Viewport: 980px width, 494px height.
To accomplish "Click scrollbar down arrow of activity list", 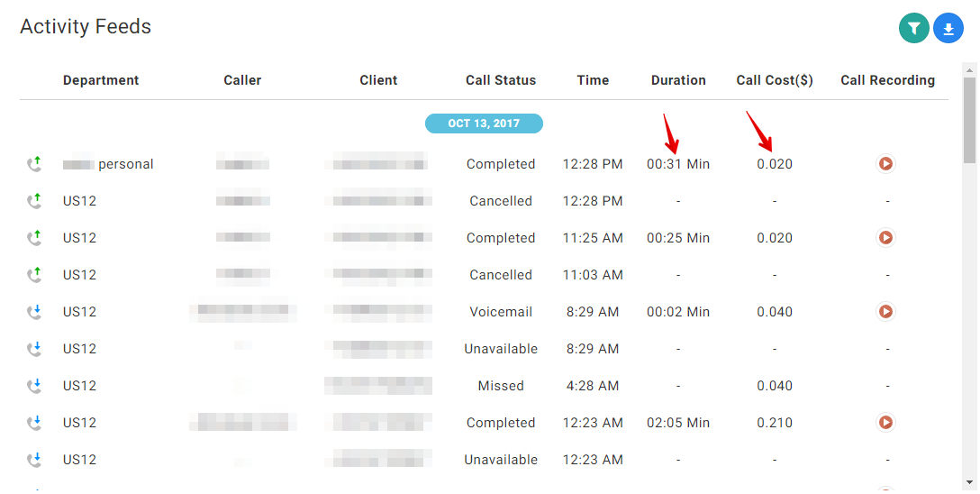I will (x=969, y=483).
